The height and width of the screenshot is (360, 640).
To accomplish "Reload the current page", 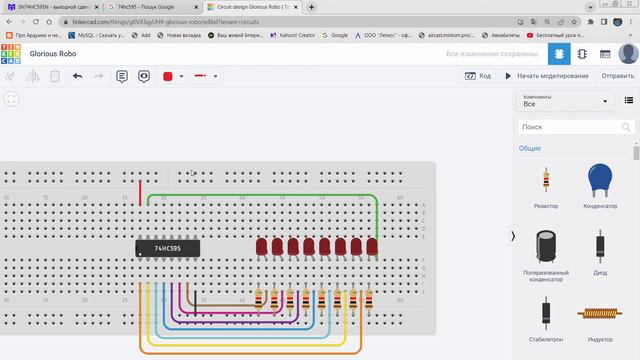I will pyautogui.click(x=36, y=22).
